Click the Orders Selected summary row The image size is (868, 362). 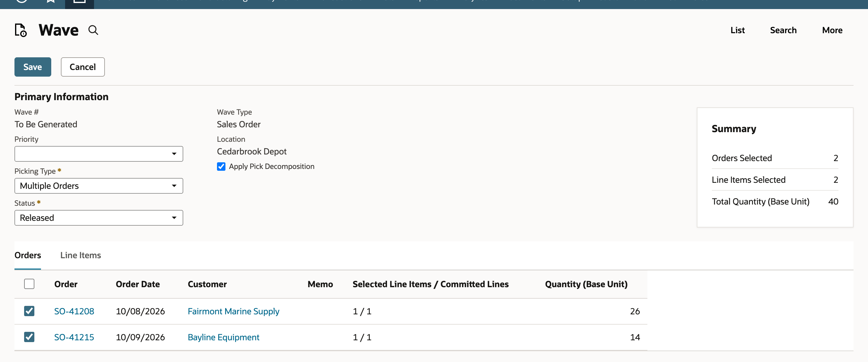click(x=775, y=158)
